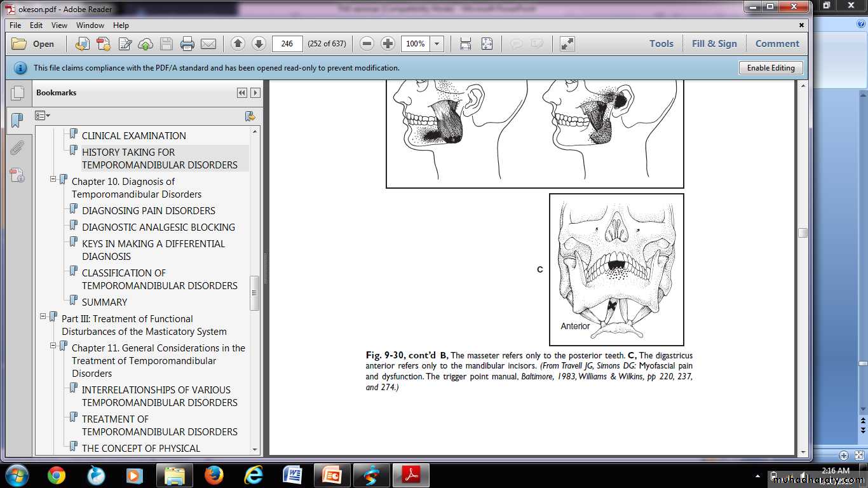
Task: Collapse the Chapter 11 bookmark node
Action: click(53, 346)
